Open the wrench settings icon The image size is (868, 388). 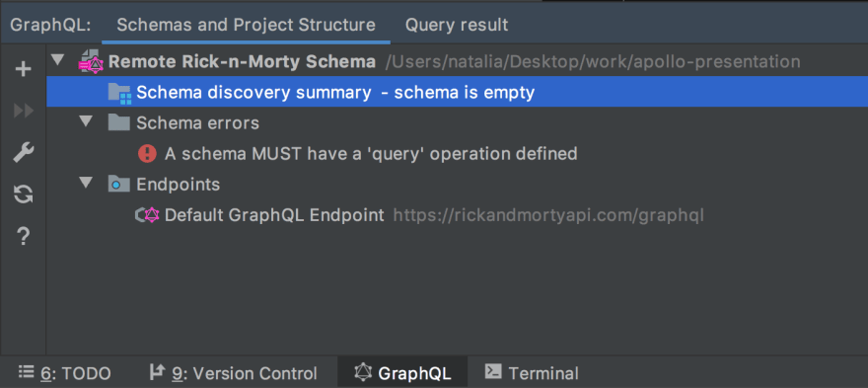coord(24,153)
